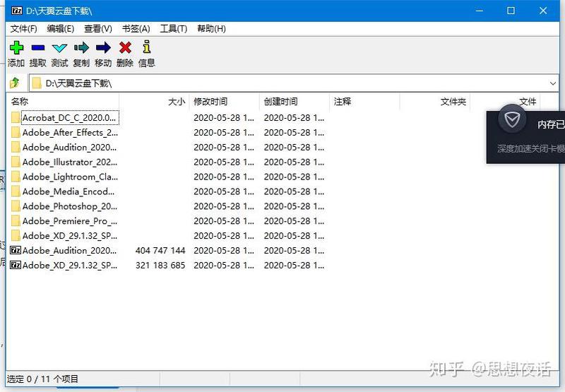Click the Extract (提取) minus icon
Screen dimensions: 565x392
click(x=38, y=47)
